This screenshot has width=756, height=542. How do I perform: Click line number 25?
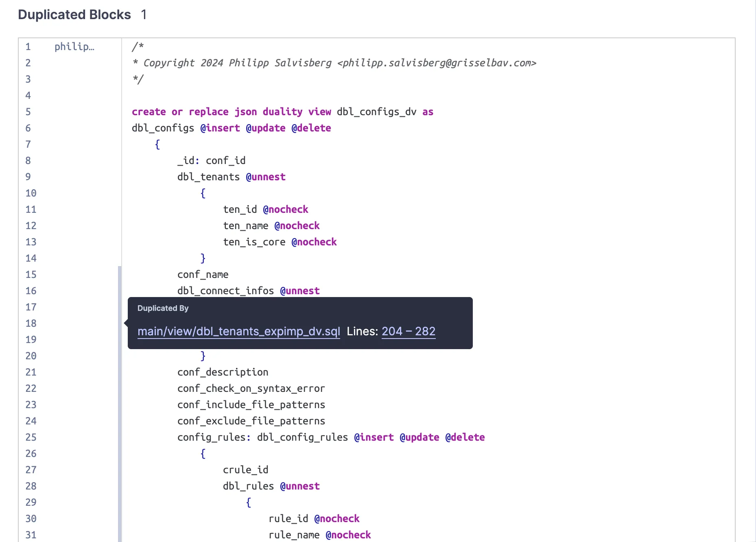tap(31, 437)
